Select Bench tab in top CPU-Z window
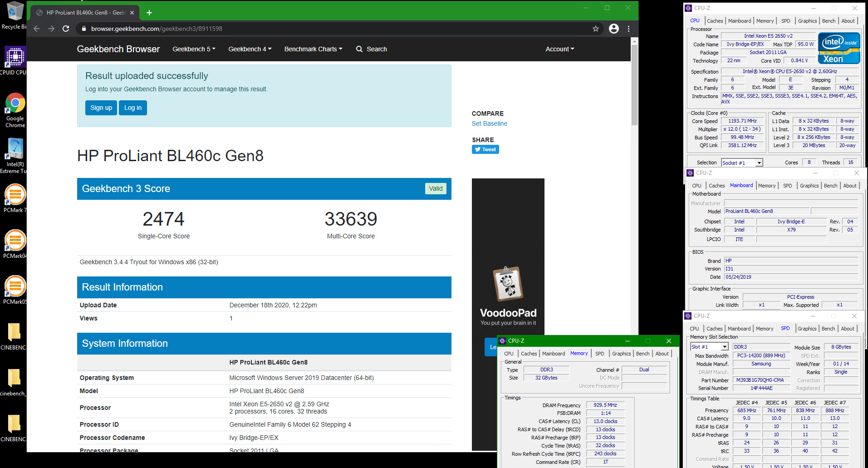Image resolution: width=868 pixels, height=468 pixels. click(829, 21)
